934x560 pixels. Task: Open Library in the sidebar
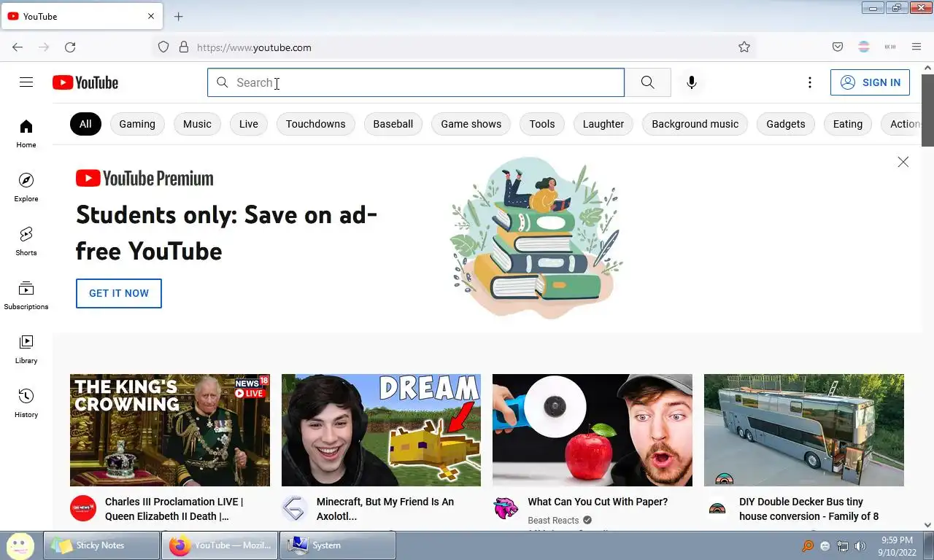[x=26, y=349]
